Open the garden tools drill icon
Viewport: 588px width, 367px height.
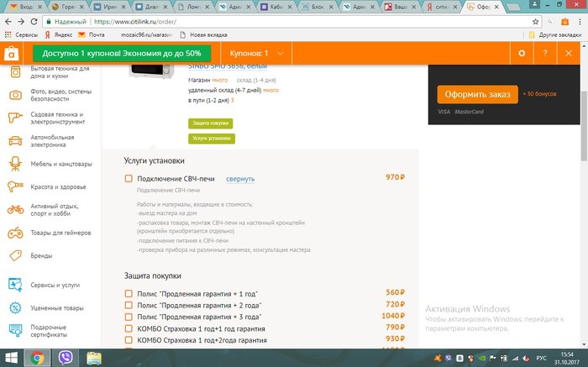pyautogui.click(x=15, y=118)
